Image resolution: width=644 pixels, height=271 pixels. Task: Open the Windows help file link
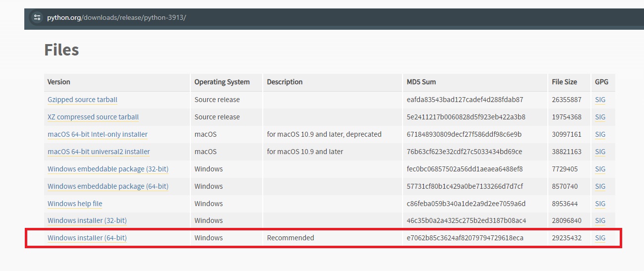[75, 204]
